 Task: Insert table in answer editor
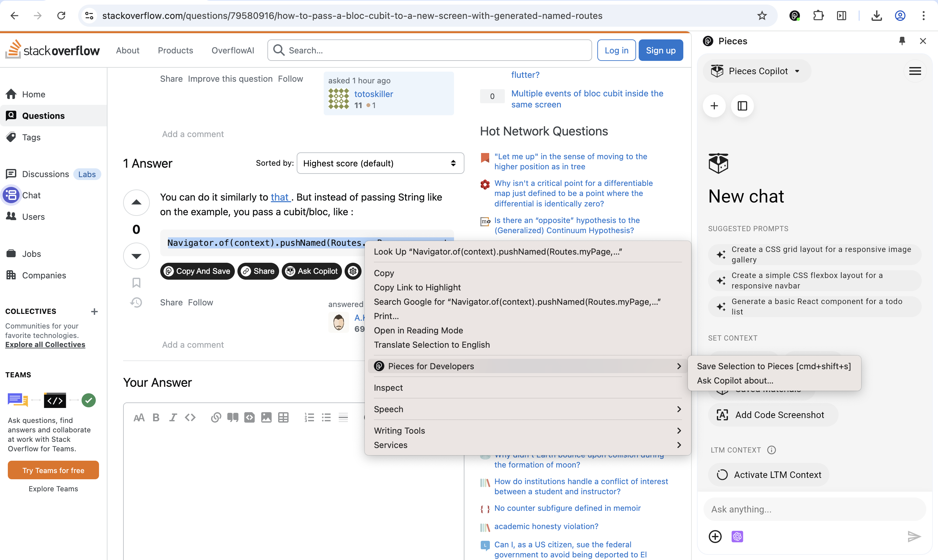[x=283, y=417]
